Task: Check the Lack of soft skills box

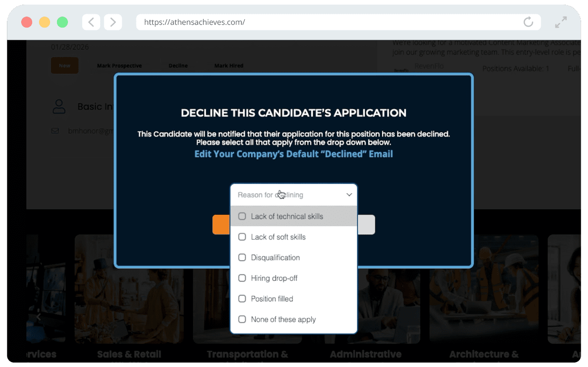Action: (242, 237)
